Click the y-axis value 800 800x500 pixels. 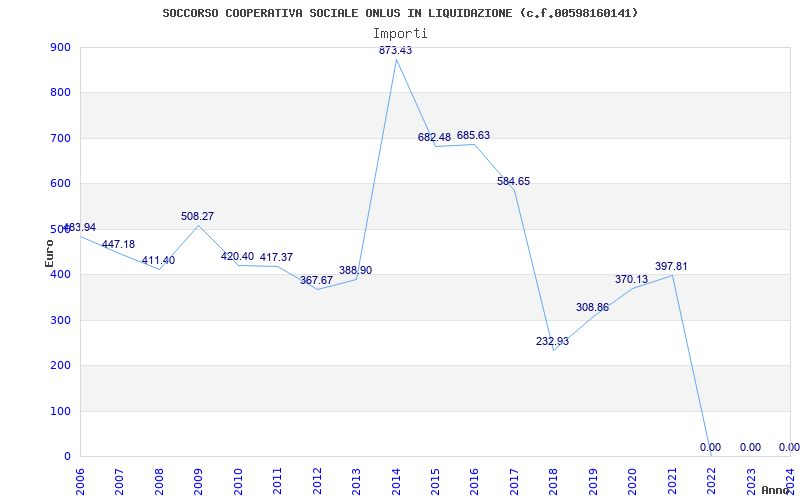click(60, 93)
